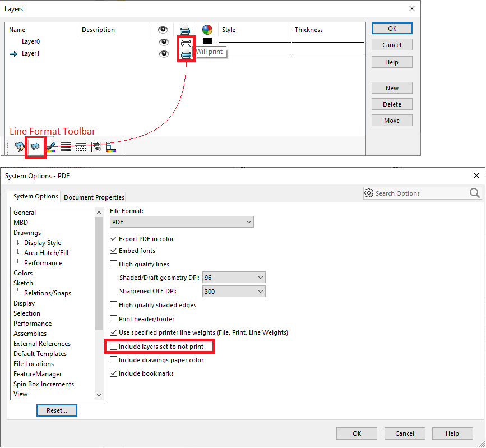Screen dimensions: 486x448
Task: Enable Include layers set to not print
Action: [x=114, y=347]
